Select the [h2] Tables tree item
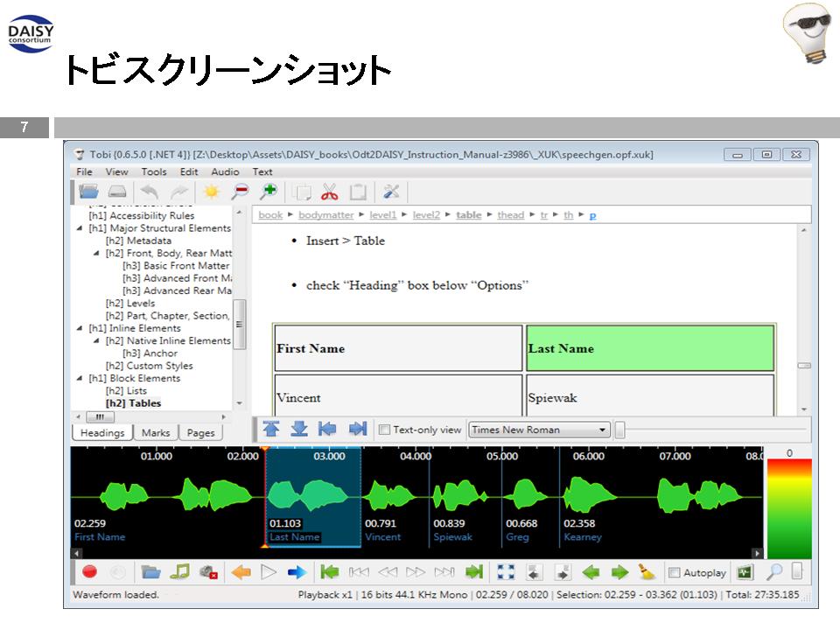 [133, 403]
